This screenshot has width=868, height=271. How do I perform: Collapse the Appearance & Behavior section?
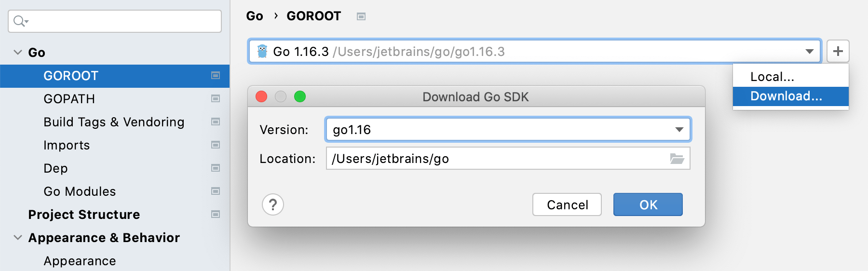pyautogui.click(x=18, y=238)
